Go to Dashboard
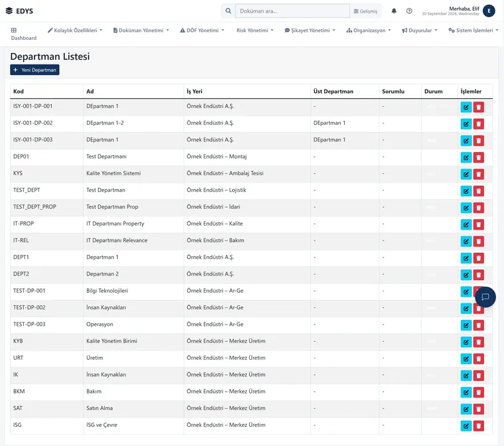 pos(23,34)
